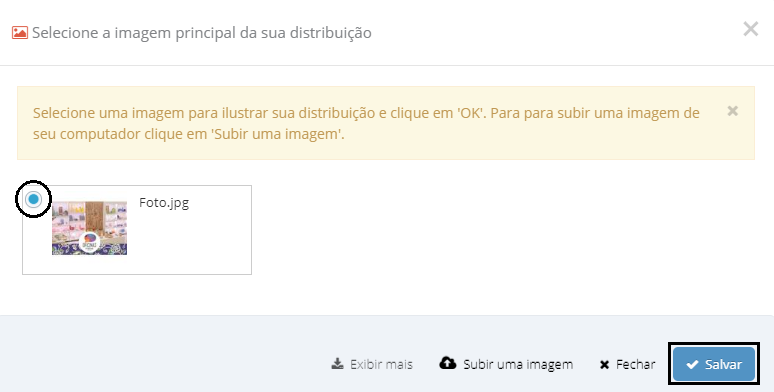Dismiss the yellow instruction alert
The image size is (774, 392).
pyautogui.click(x=733, y=111)
